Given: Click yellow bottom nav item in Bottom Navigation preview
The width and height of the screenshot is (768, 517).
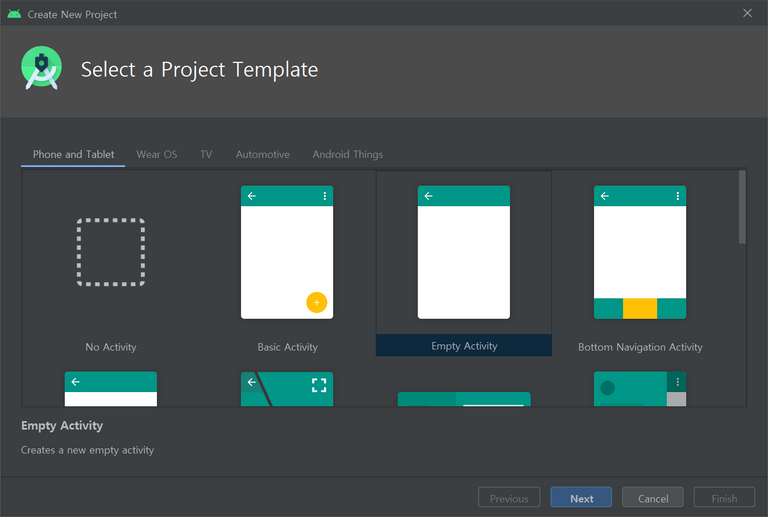Looking at the screenshot, I should coord(640,308).
